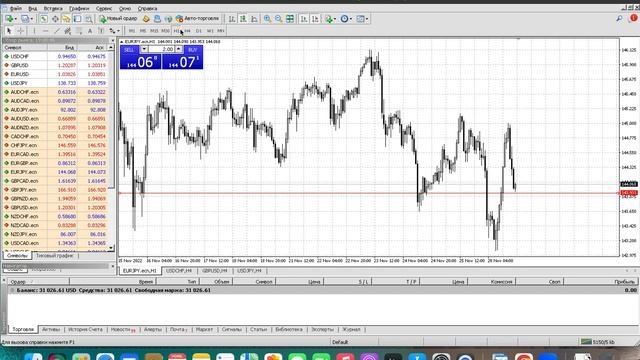Toggle chart shift
The image size is (640, 360).
click(315, 19)
